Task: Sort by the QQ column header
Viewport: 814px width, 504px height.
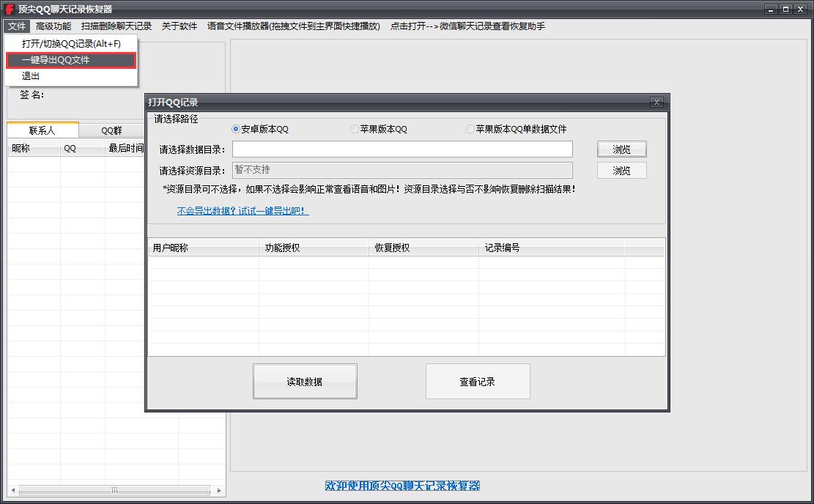Action: [x=83, y=148]
